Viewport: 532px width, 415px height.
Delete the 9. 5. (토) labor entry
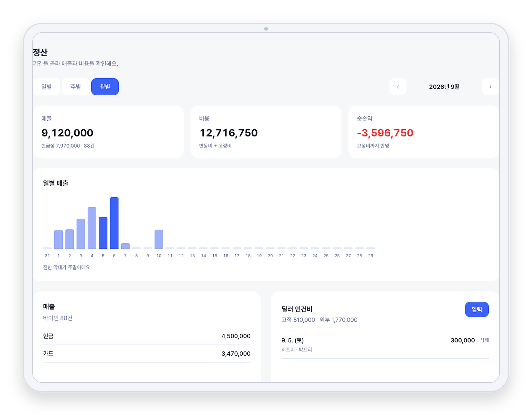coord(484,340)
